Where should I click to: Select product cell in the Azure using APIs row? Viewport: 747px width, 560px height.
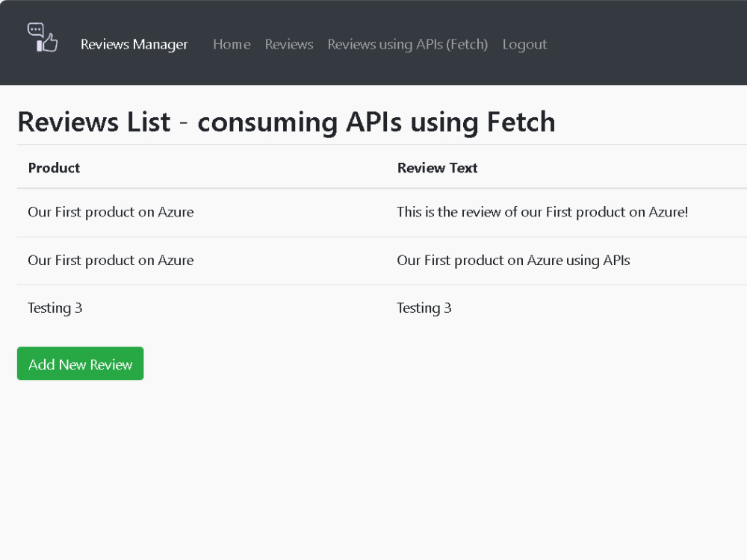click(x=111, y=261)
